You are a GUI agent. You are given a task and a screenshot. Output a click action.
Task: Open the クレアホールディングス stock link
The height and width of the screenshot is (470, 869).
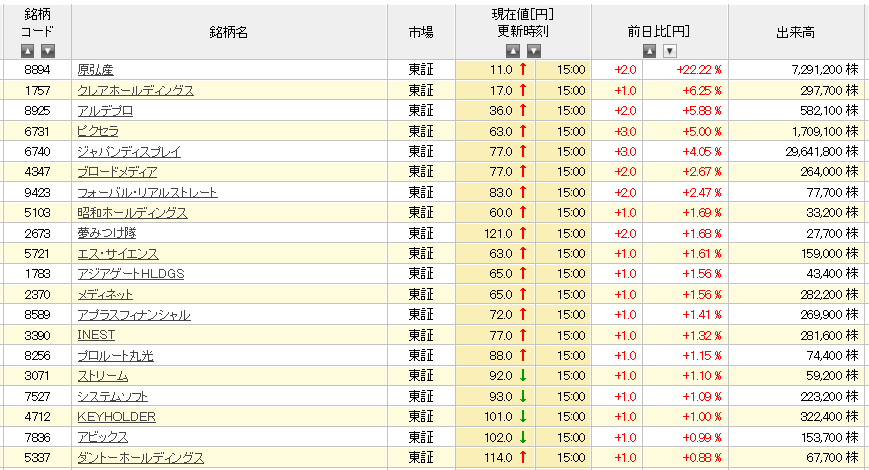click(136, 90)
